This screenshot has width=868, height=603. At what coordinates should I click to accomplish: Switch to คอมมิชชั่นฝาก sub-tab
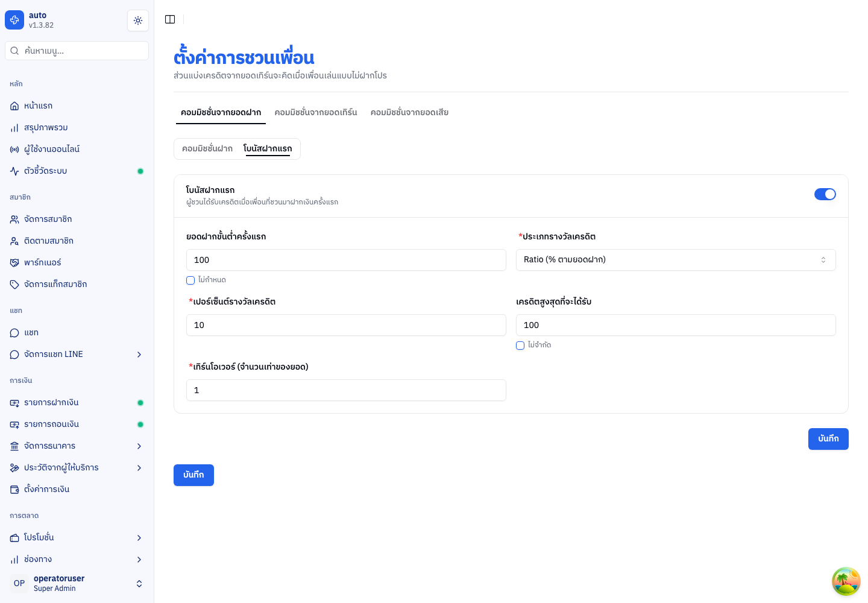click(x=207, y=149)
